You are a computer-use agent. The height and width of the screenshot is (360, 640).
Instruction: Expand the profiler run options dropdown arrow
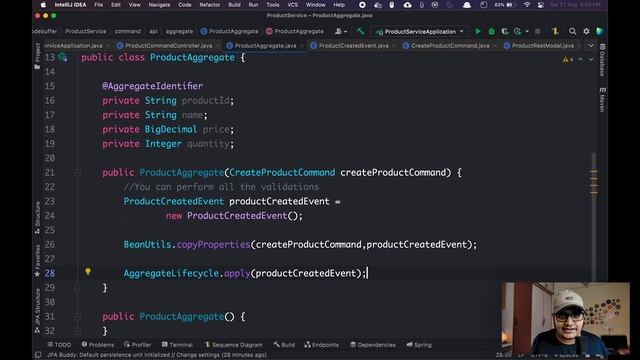tap(527, 31)
